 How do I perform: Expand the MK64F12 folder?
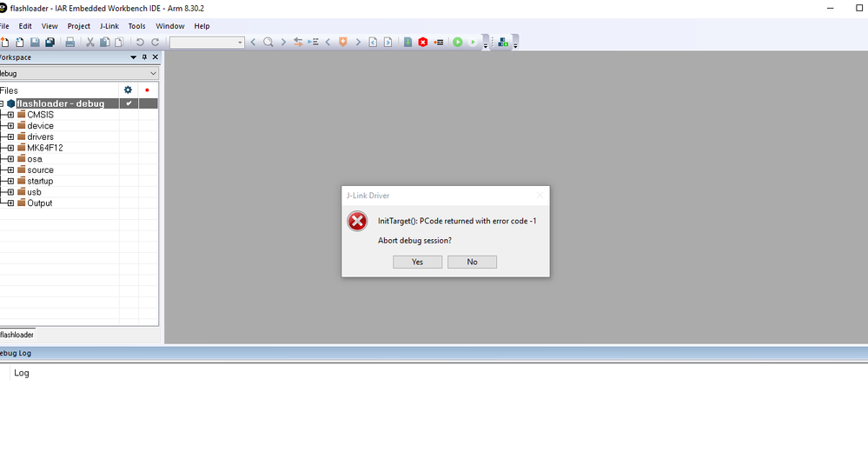[10, 148]
